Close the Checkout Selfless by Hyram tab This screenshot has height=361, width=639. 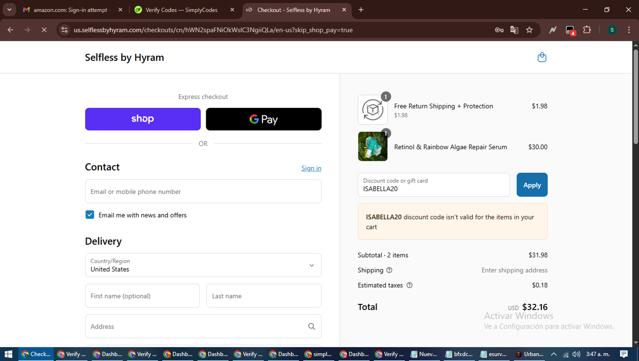344,10
